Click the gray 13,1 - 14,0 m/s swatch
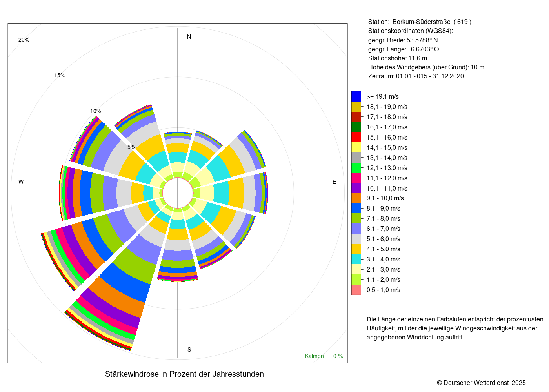 tap(356, 158)
